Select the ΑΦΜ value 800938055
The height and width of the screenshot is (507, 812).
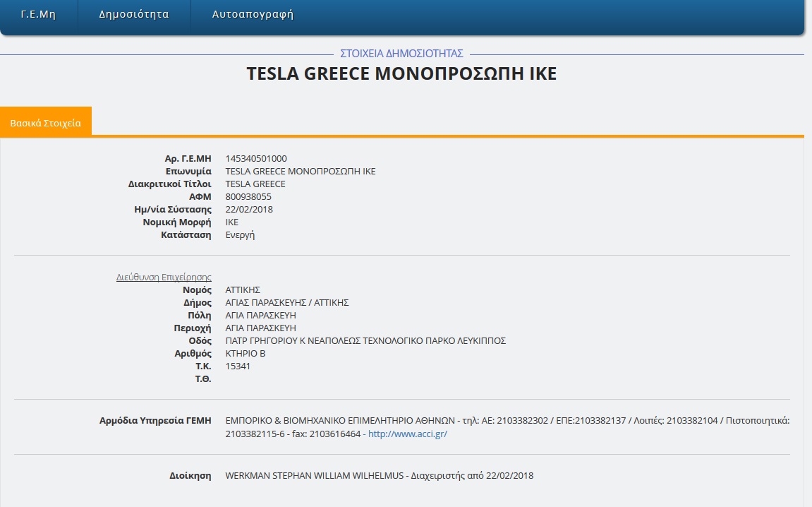248,196
